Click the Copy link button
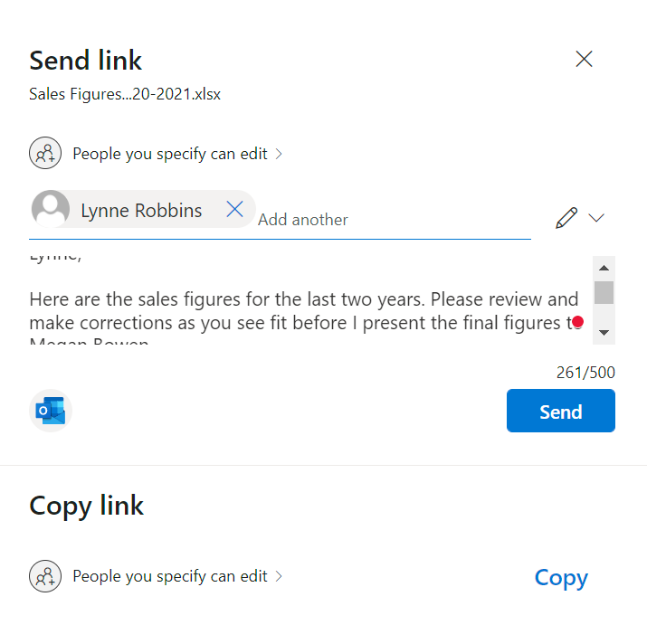 click(561, 578)
